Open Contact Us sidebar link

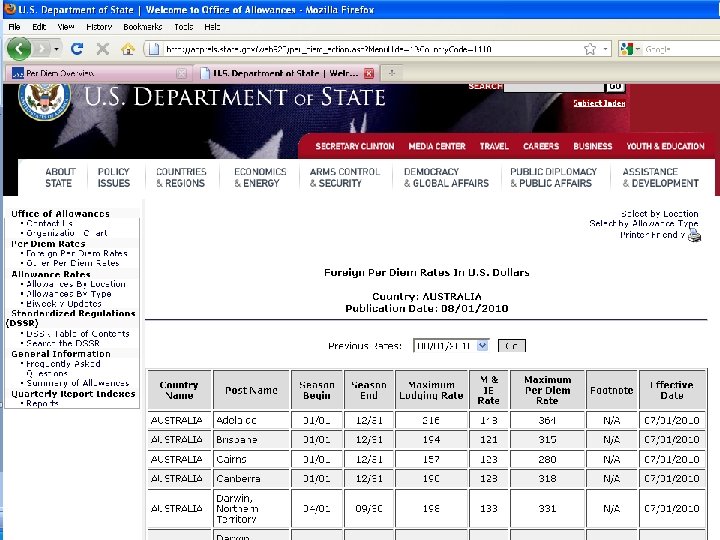(x=50, y=224)
